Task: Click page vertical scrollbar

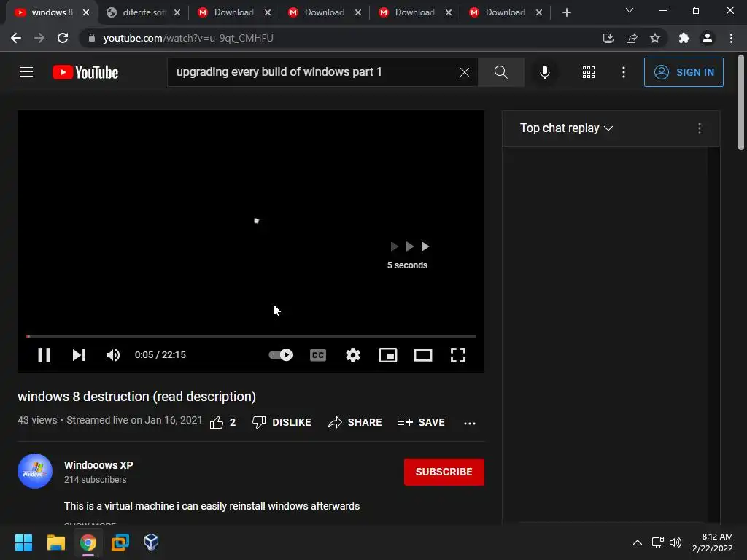Action: coord(741,103)
